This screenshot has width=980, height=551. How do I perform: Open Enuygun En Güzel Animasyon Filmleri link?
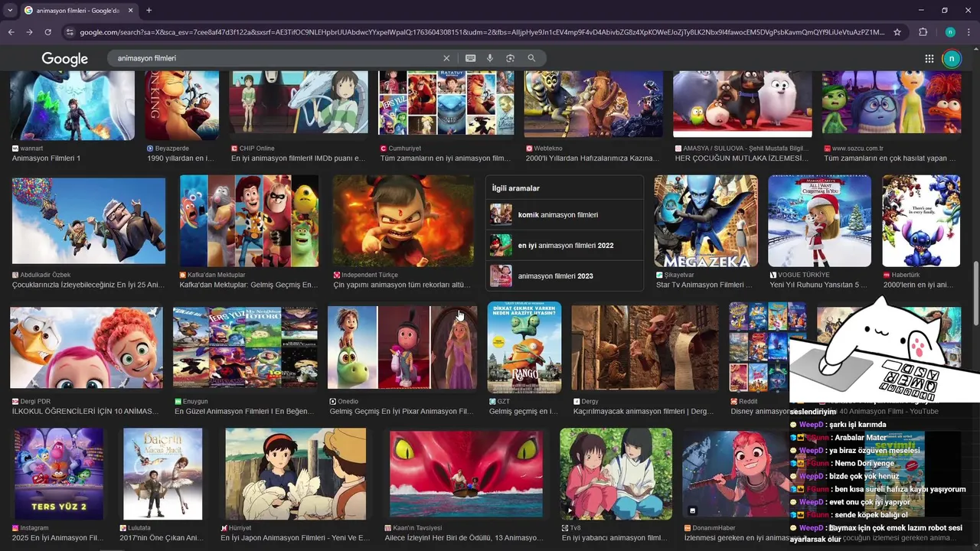pos(244,412)
